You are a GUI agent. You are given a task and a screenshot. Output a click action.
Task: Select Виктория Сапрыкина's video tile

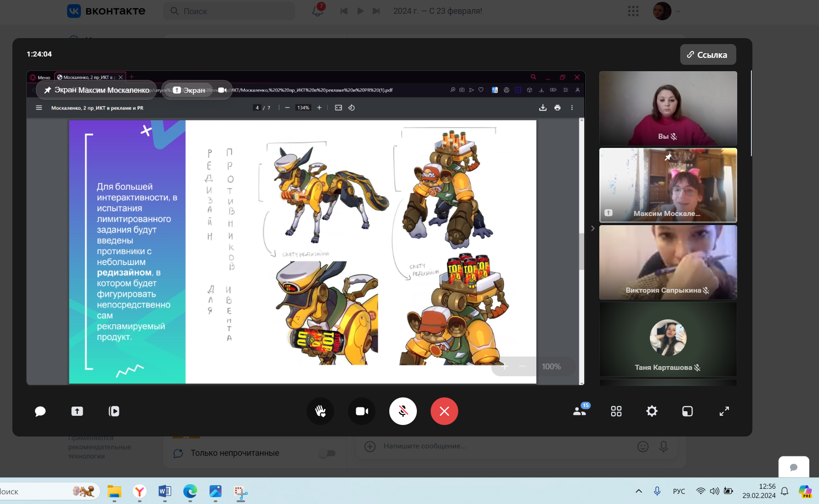pyautogui.click(x=668, y=262)
